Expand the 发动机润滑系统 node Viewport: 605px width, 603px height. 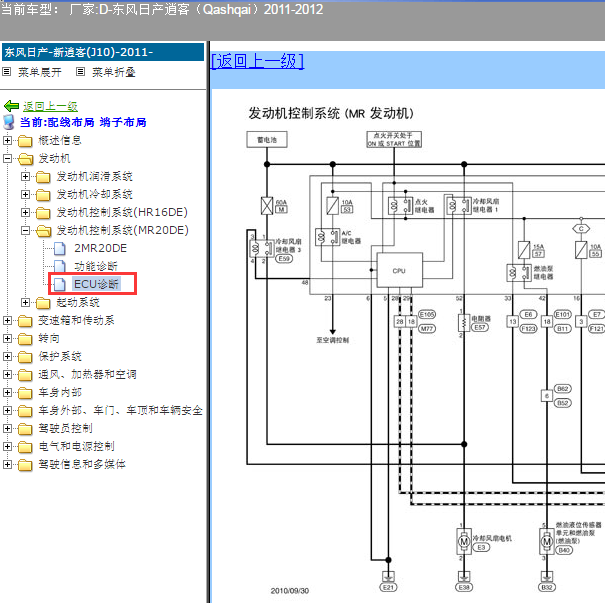pos(25,176)
